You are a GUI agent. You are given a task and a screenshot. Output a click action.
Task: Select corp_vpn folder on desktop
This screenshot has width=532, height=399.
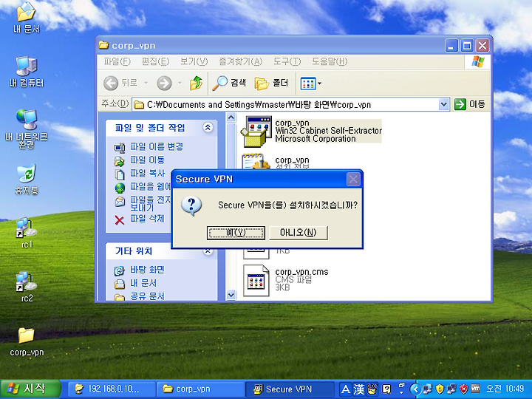pos(27,341)
